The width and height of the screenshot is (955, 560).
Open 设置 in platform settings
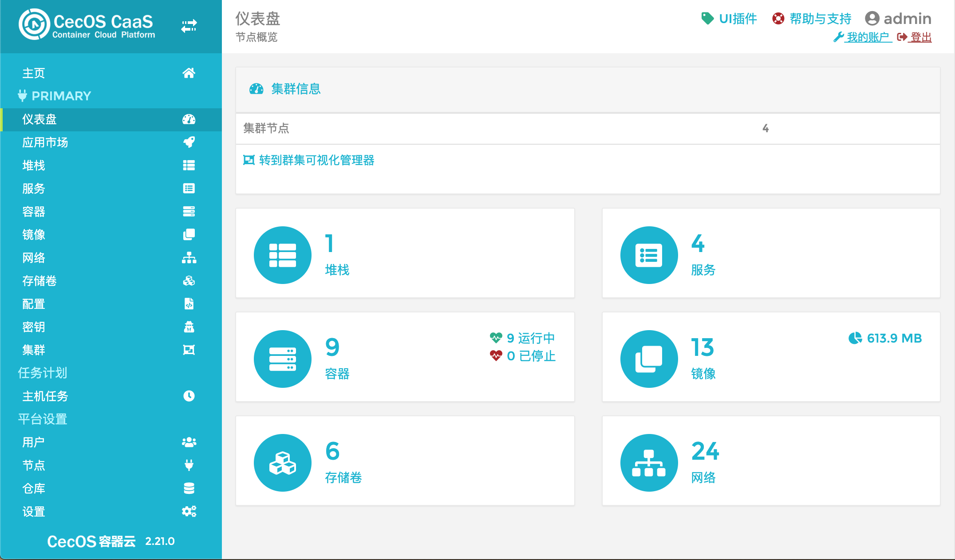[34, 512]
